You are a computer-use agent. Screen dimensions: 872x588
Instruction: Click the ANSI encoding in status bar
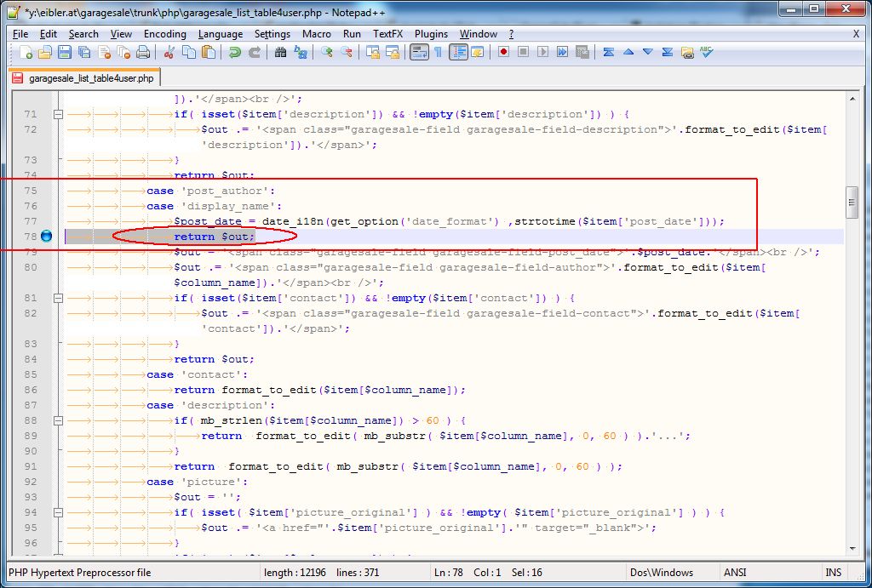[735, 573]
